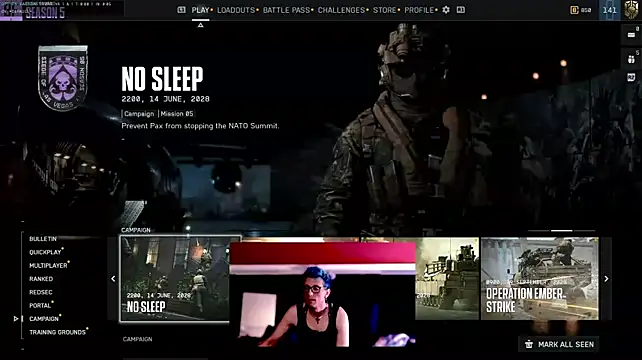Click the CAMPAIGN heading above the carousel
The width and height of the screenshot is (642, 360).
pyautogui.click(x=136, y=230)
